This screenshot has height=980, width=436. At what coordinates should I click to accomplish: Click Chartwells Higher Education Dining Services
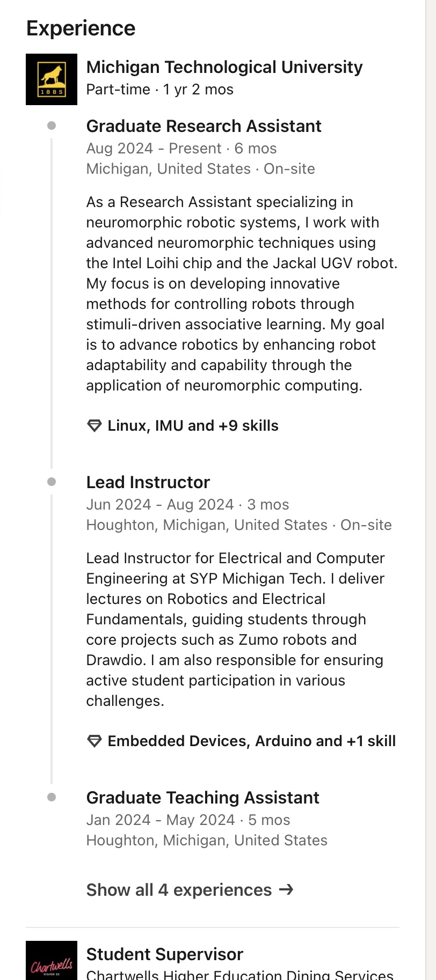click(240, 975)
